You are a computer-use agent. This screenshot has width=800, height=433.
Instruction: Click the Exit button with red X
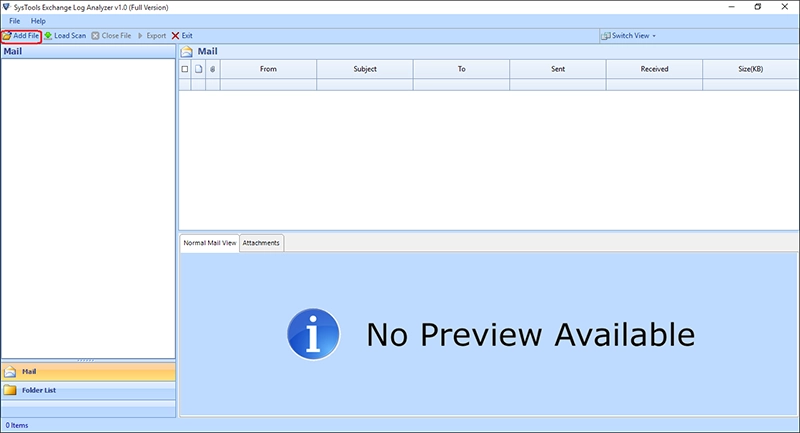182,36
